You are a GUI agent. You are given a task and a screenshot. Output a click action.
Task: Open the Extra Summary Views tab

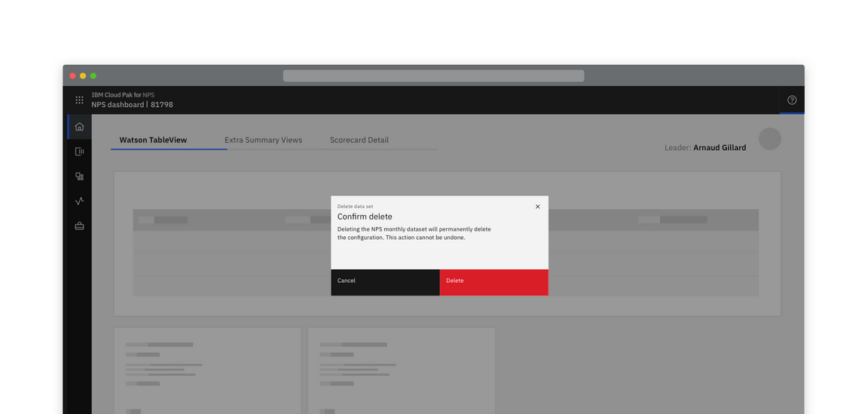[x=263, y=140]
